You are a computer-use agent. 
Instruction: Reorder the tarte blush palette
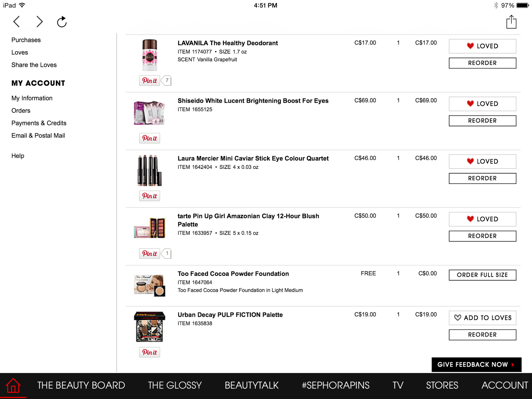tap(482, 236)
